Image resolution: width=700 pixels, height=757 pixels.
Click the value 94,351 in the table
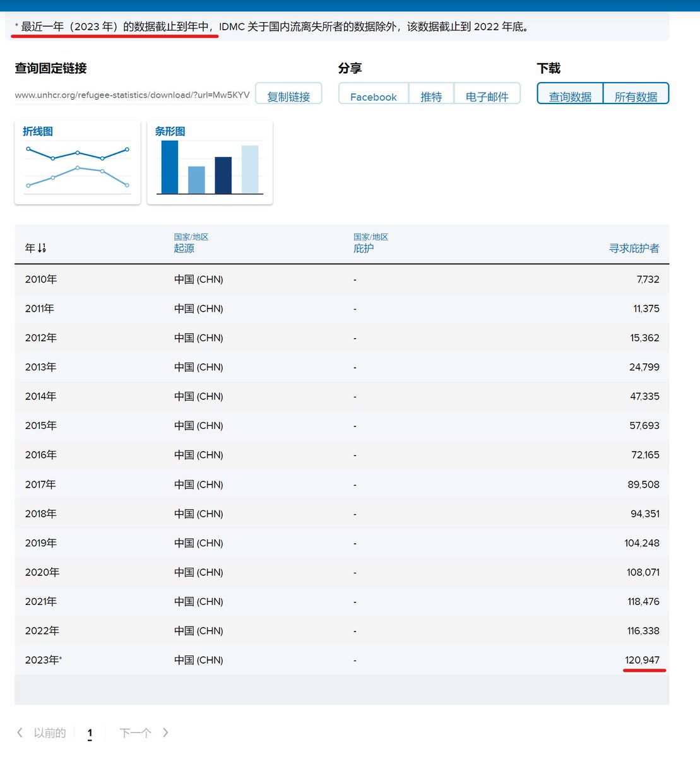pyautogui.click(x=645, y=513)
